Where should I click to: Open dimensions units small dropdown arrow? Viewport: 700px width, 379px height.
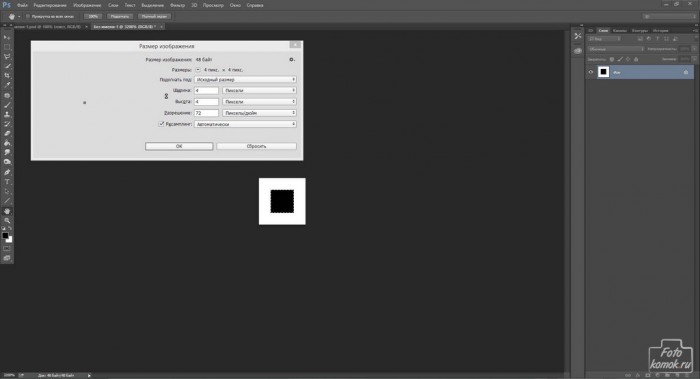pyautogui.click(x=198, y=70)
